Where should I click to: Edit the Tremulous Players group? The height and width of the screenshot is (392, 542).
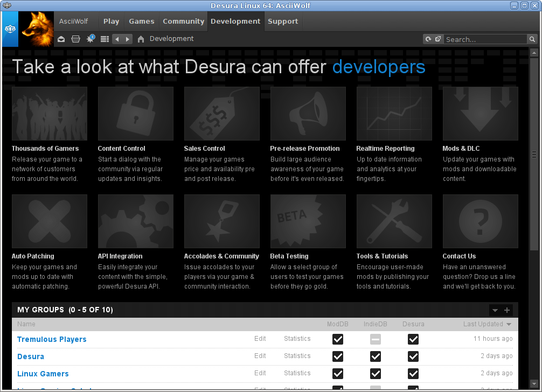point(260,339)
